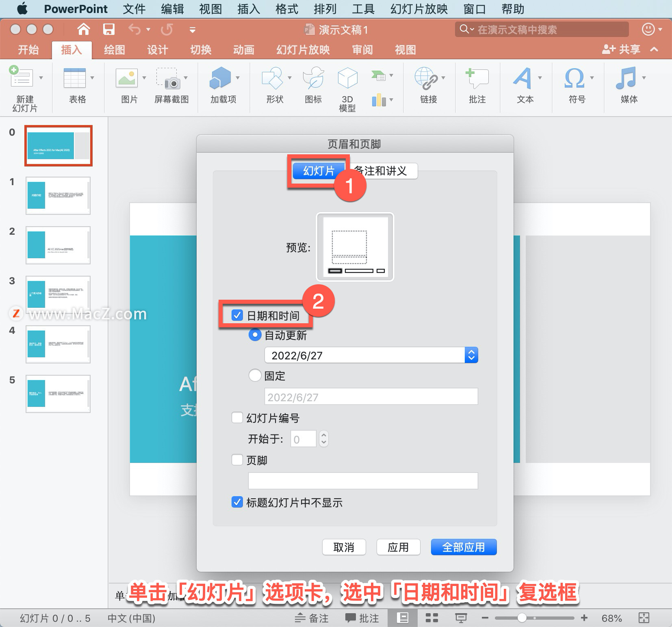The height and width of the screenshot is (627, 672).
Task: Click the 取消 button
Action: coord(344,547)
